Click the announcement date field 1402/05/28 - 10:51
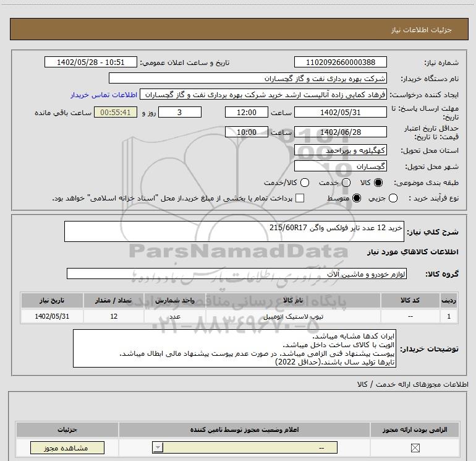Viewport: 476px width, 461px height. (x=90, y=62)
